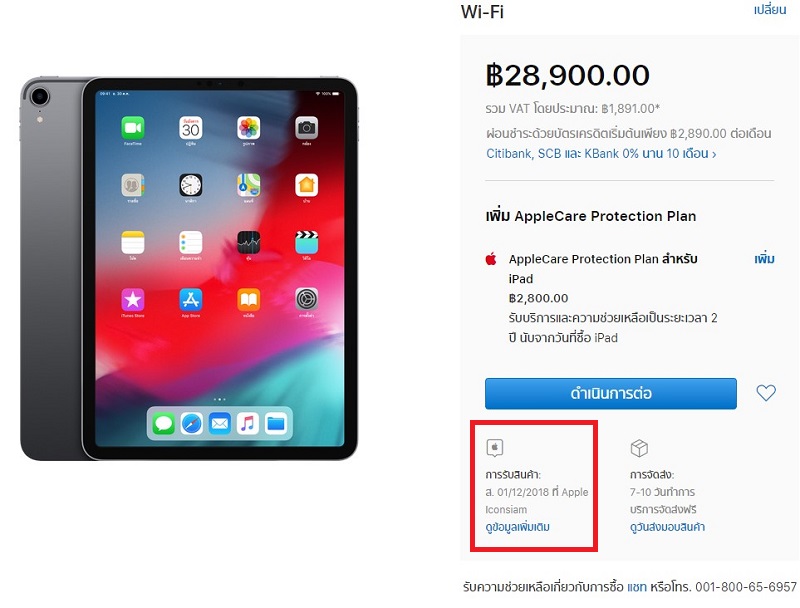The width and height of the screenshot is (800, 608).
Task: Click ดูข้อมูลเพิ่มเติม pickup details link
Action: 517,526
